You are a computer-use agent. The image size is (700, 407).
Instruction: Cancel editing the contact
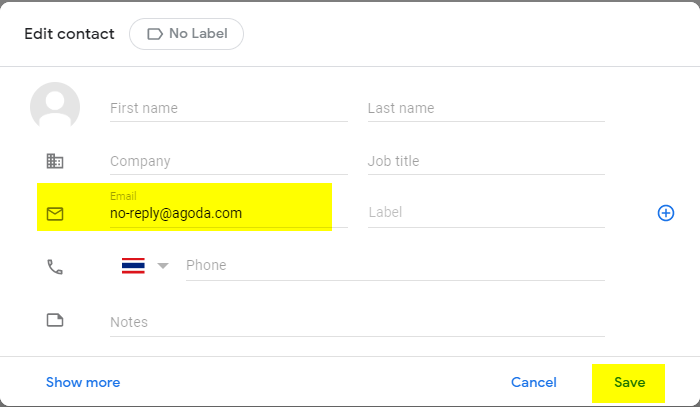click(x=533, y=382)
